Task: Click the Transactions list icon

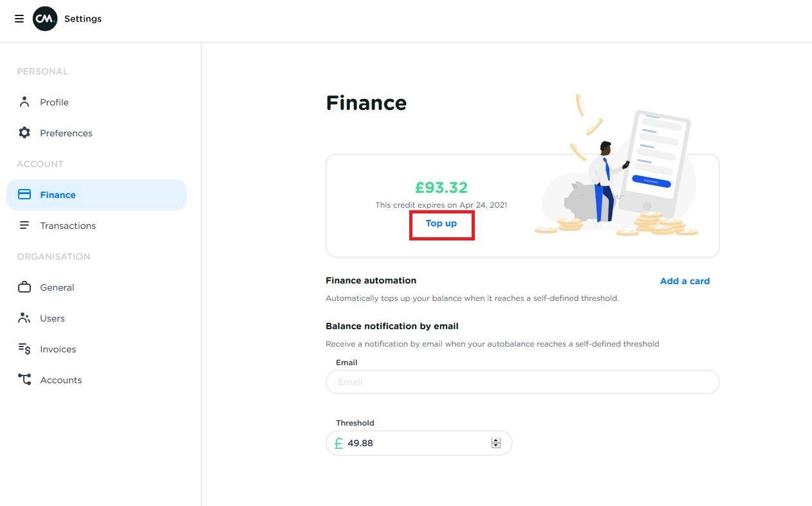Action: [24, 226]
